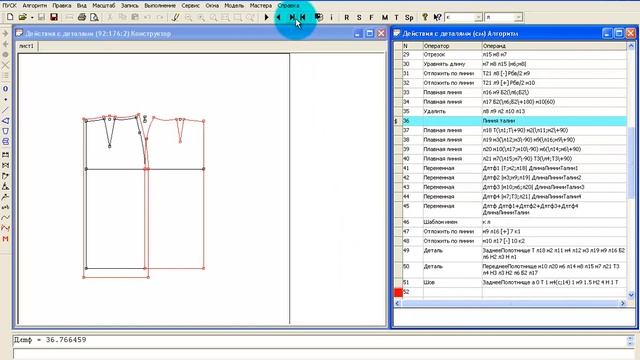Click the R toolbar button
Image resolution: width=640 pixels, height=360 pixels.
tap(347, 18)
